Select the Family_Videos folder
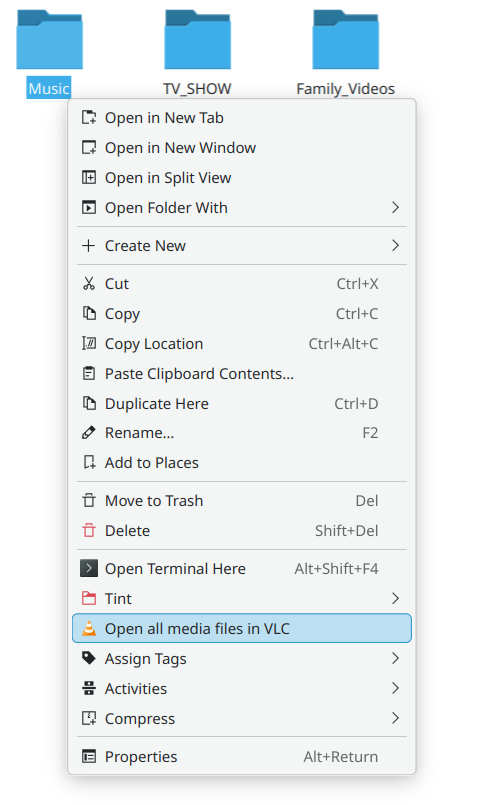 point(345,52)
